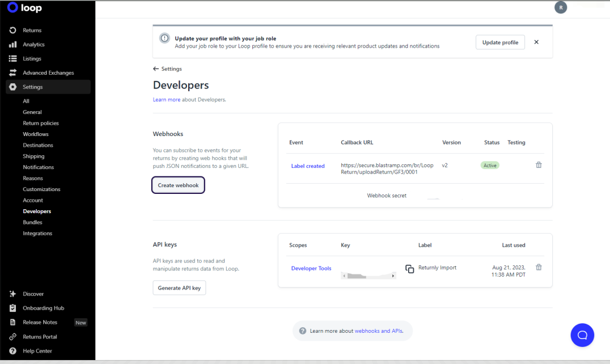
Task: Click the webhook callback URL text
Action: [x=387, y=168]
